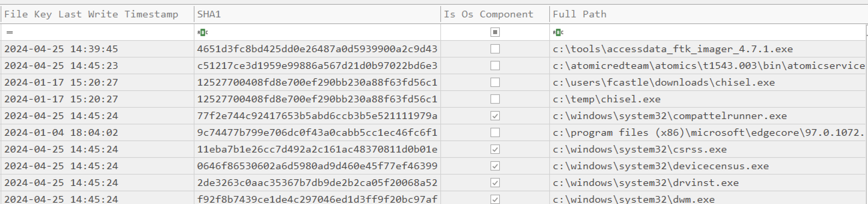Select timestamp cell 2024-01-04 18:04:02
Image resolution: width=868 pixels, height=204 pixels.
(97, 132)
